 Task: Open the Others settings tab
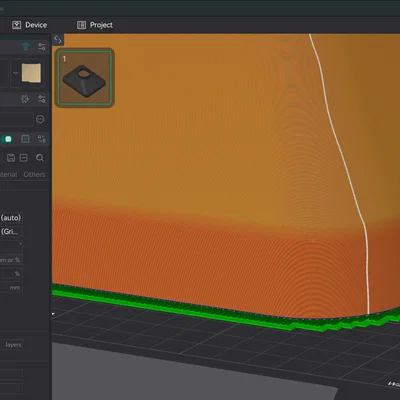pos(34,175)
